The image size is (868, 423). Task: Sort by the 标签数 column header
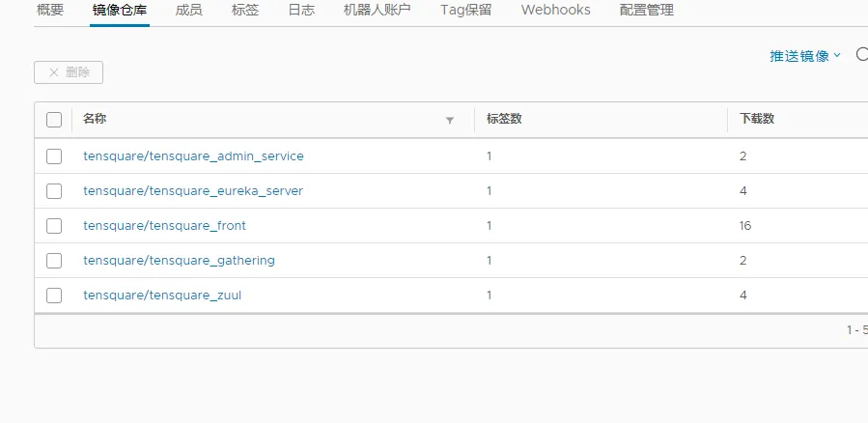pos(504,119)
